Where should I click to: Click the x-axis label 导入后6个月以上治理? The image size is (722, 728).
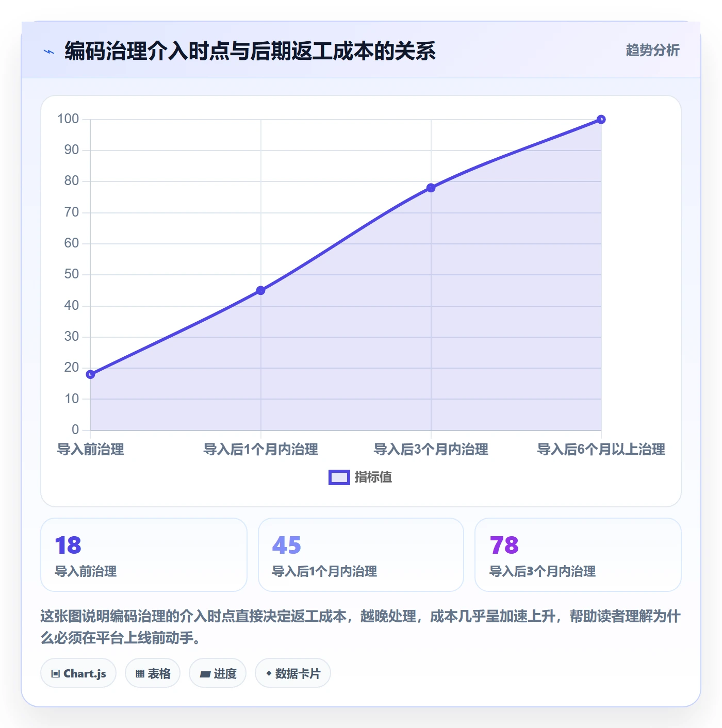pos(601,450)
